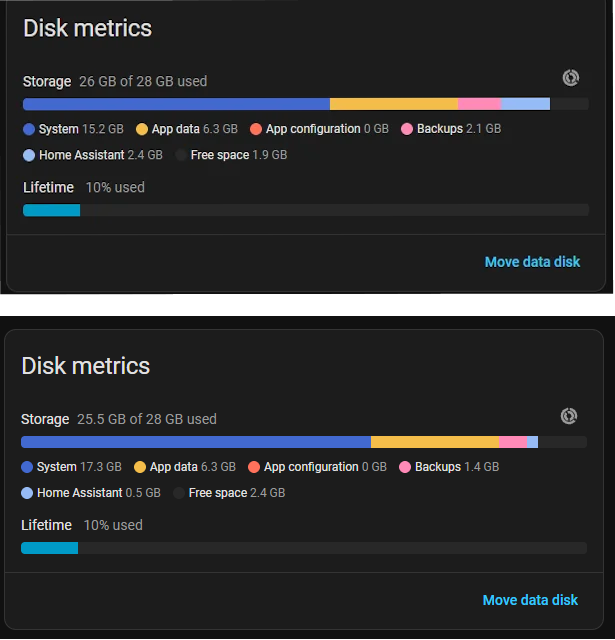
Task: Click the pink dot next to Backups 1.4 GB
Action: [405, 467]
